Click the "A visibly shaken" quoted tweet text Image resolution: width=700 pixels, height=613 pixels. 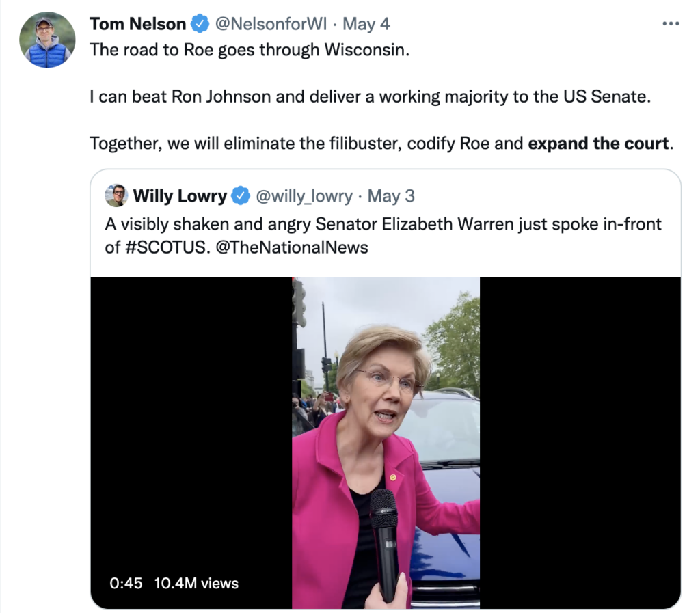(x=383, y=224)
